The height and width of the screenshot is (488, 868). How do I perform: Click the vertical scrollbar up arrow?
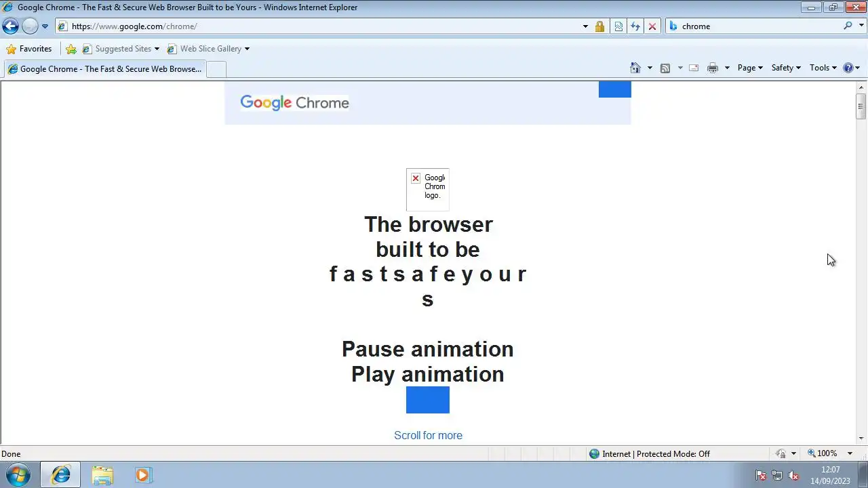point(861,87)
